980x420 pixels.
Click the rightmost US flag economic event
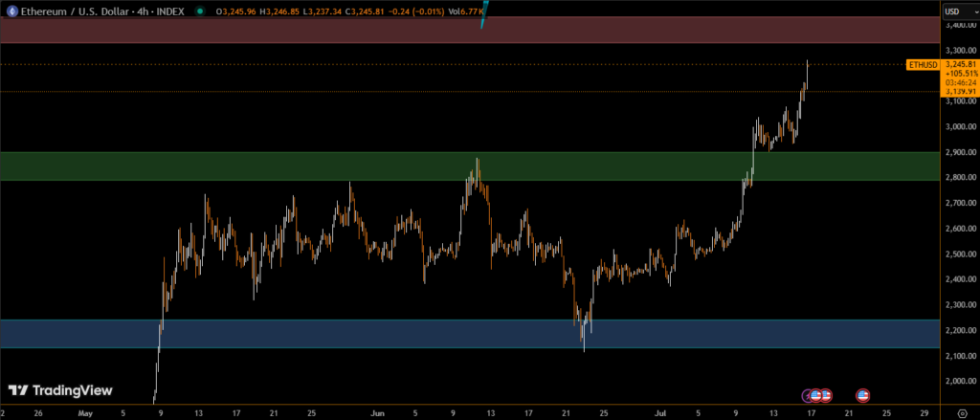862,394
